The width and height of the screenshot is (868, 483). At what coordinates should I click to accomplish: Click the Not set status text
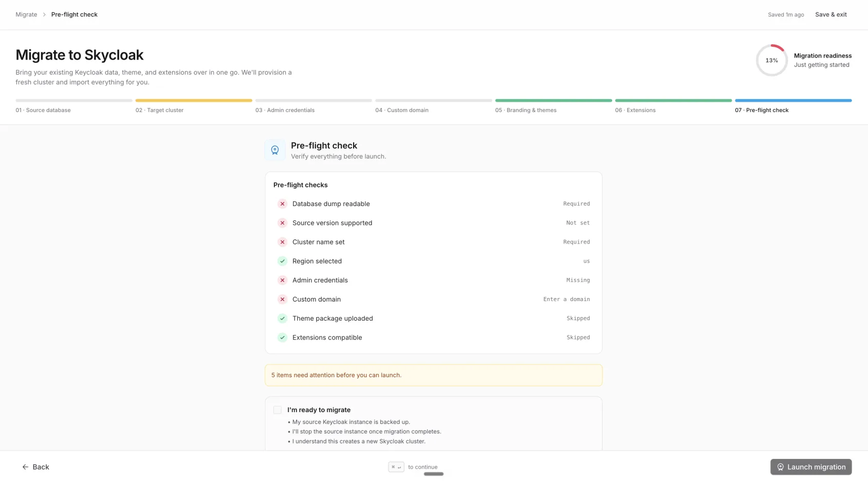578,223
